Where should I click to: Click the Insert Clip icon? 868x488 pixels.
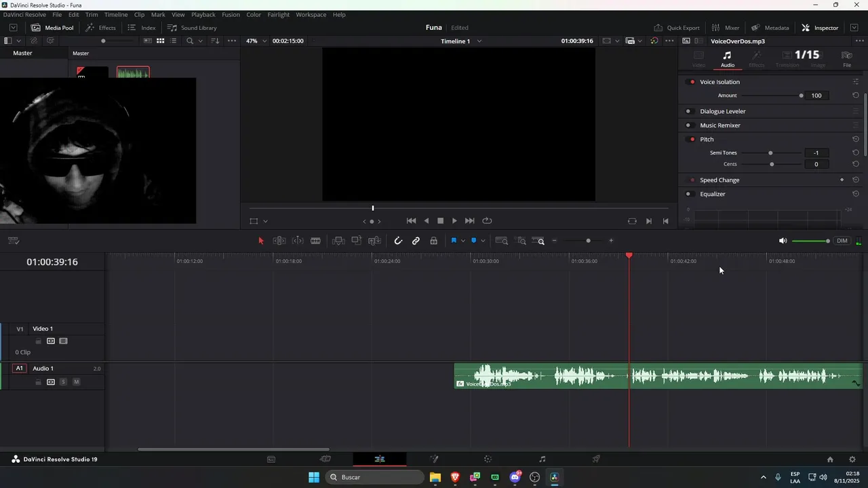338,241
